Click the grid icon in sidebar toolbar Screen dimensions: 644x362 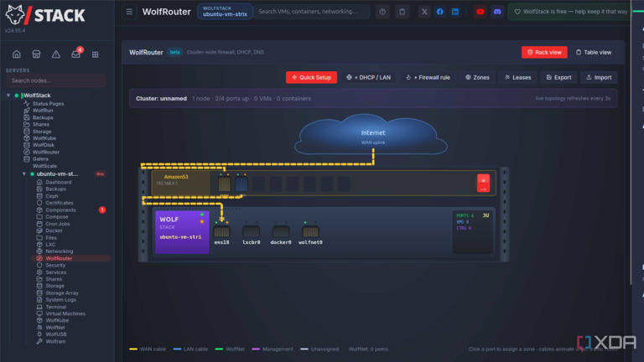pos(96,54)
